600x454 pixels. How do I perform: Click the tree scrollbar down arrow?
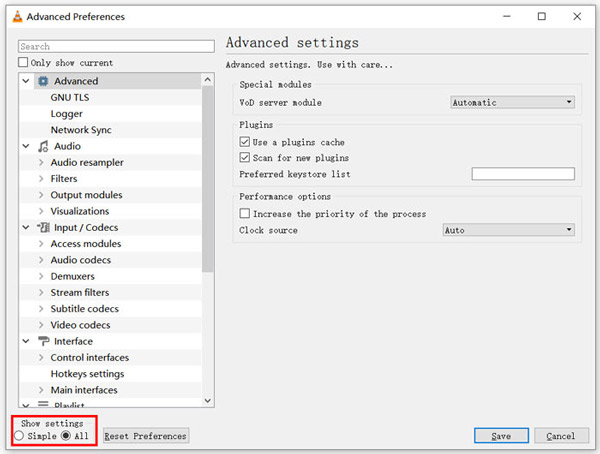207,400
